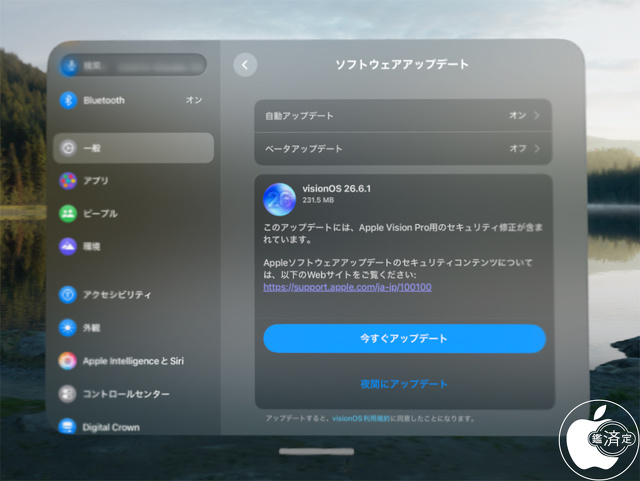This screenshot has width=640, height=481.
Task: Click 'Apple Intelligence と Siri' label
Action: tap(133, 361)
